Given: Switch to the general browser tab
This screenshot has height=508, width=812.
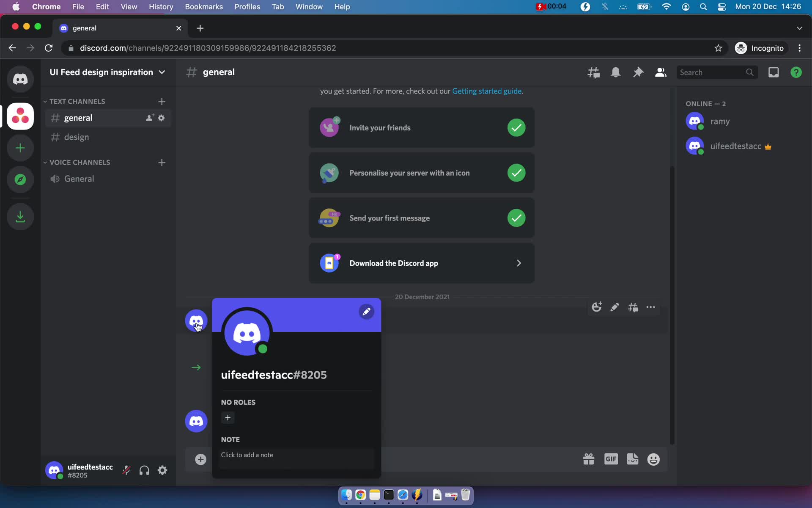Looking at the screenshot, I should tap(121, 28).
